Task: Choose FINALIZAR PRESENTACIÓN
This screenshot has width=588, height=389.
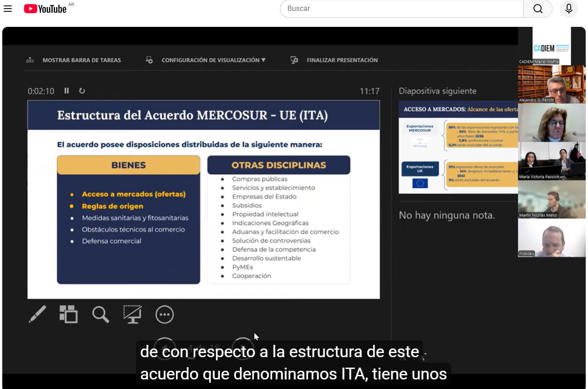Action: 342,60
